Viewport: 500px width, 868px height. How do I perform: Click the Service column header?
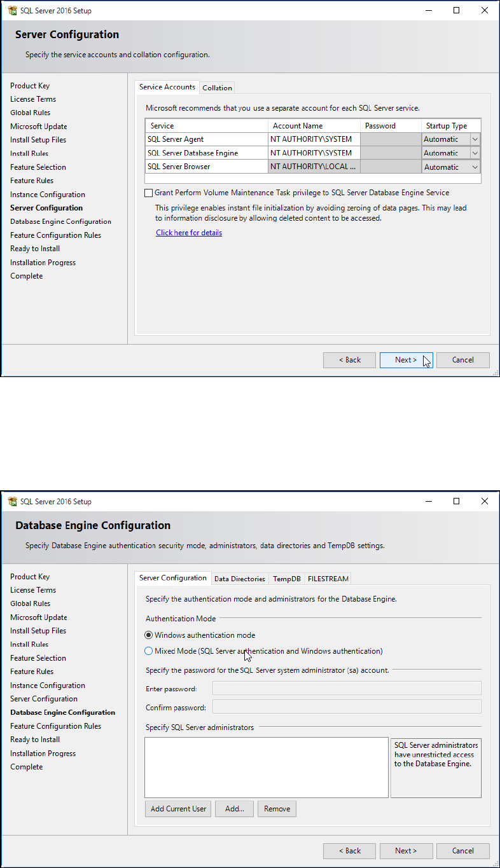coord(206,126)
